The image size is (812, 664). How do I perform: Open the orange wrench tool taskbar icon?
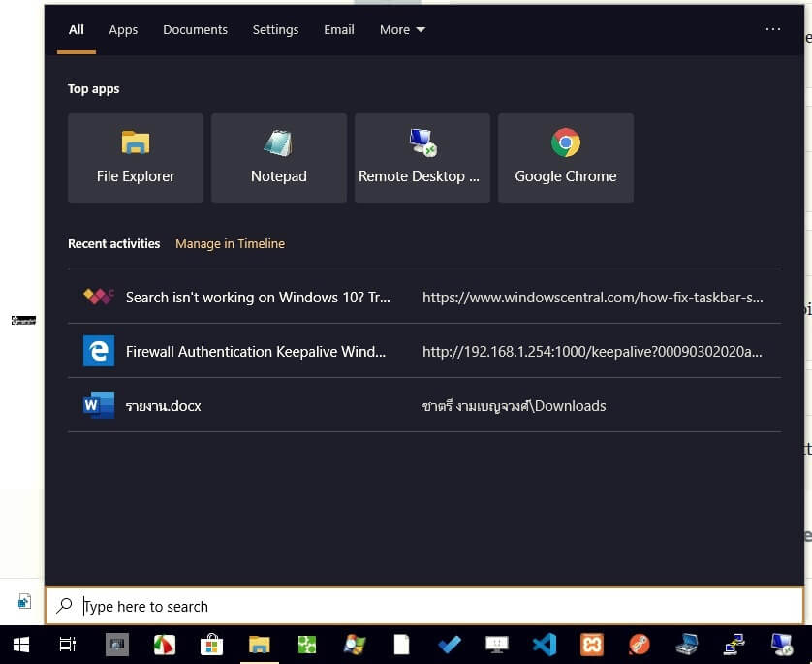[639, 645]
